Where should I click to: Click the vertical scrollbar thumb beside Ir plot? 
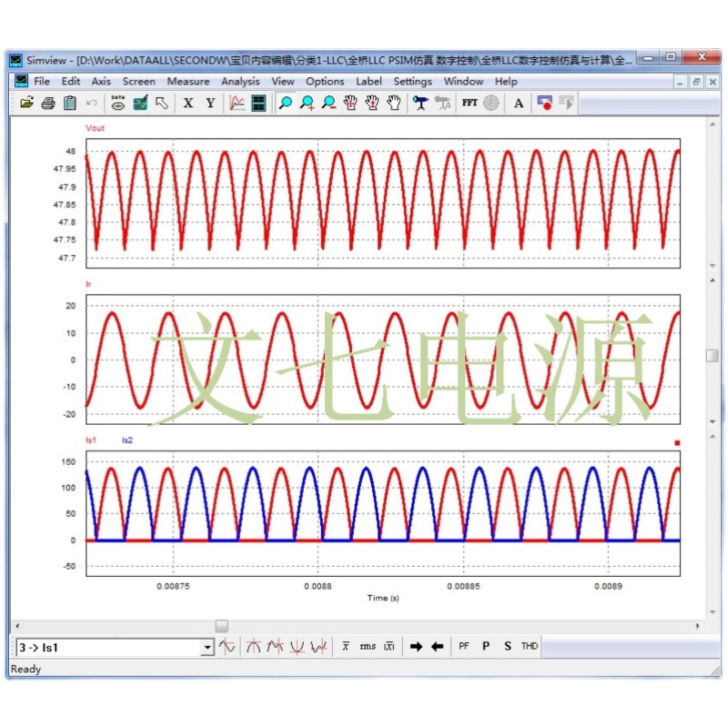[x=713, y=356]
